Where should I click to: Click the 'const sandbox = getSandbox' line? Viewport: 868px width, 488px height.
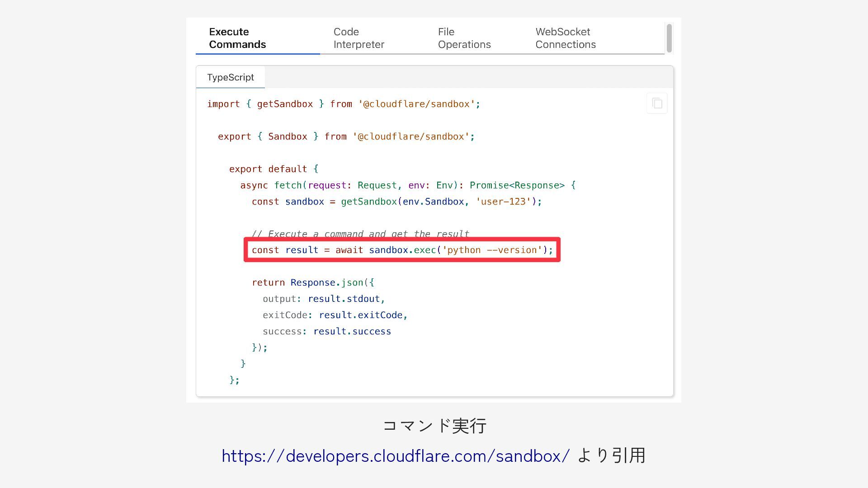coord(396,202)
